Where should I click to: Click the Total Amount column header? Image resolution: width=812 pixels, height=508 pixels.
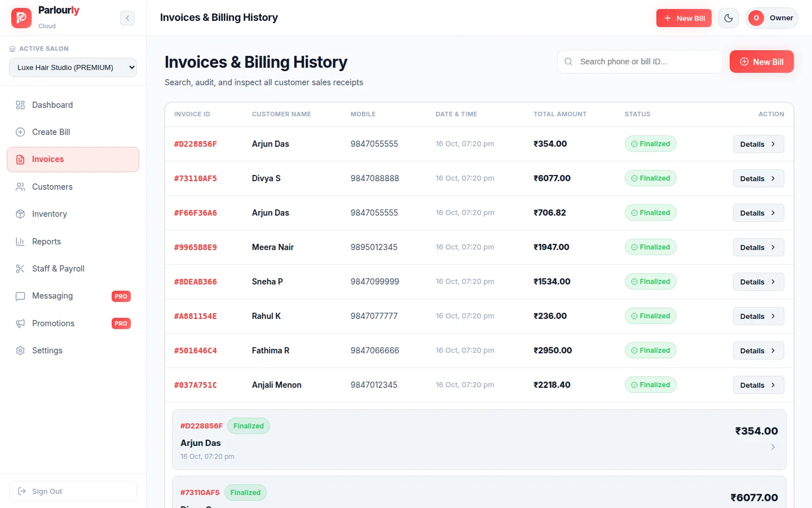coord(560,114)
